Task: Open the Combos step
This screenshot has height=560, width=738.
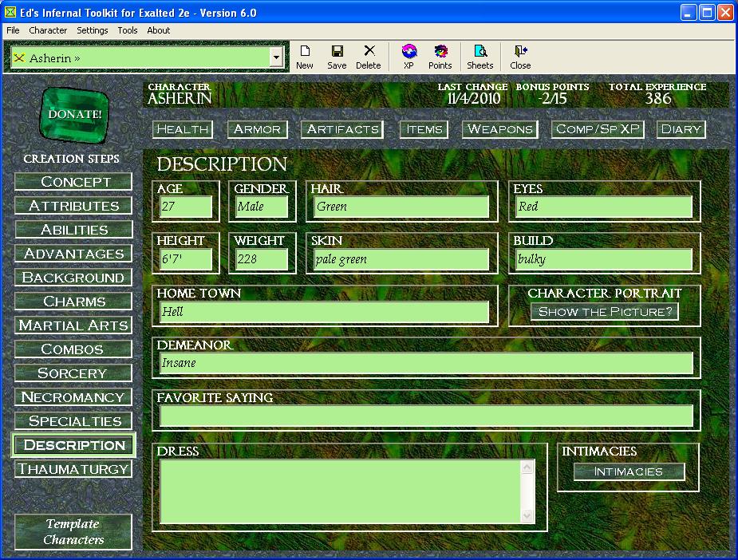Action: point(73,349)
